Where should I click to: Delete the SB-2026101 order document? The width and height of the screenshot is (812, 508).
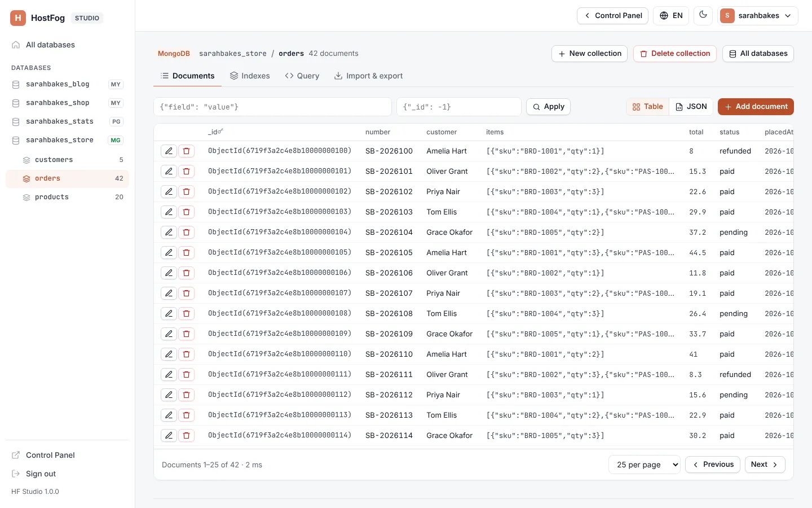coord(187,172)
